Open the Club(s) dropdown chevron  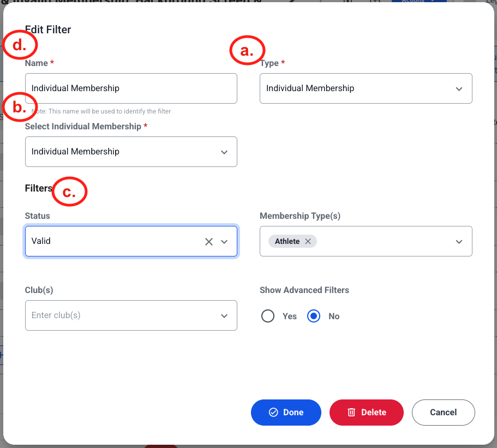tap(224, 316)
